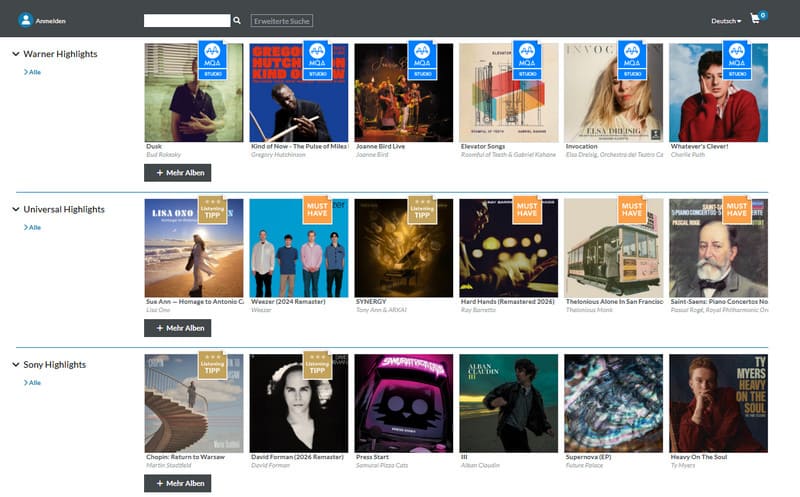Image resolution: width=800 pixels, height=497 pixels.
Task: Click the magnifier search icon
Action: click(237, 20)
